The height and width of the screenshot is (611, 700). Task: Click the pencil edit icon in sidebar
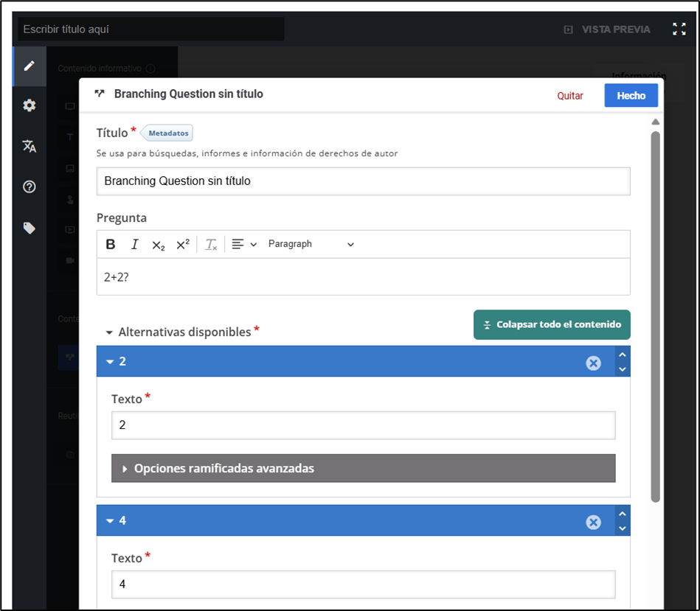point(30,66)
